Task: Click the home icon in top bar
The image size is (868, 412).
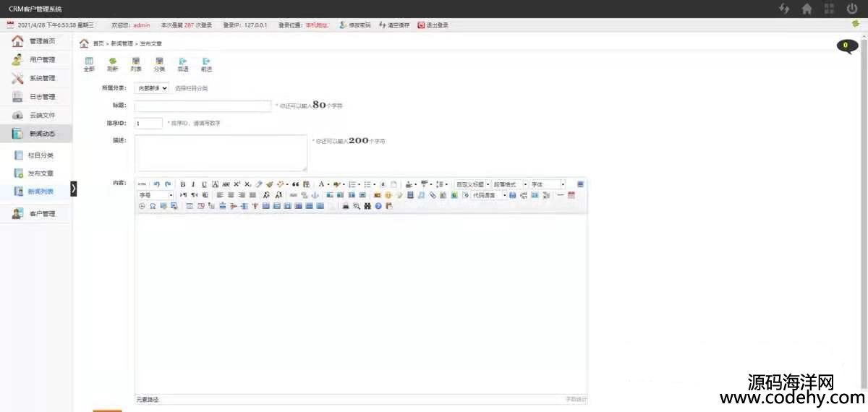Action: click(x=807, y=9)
